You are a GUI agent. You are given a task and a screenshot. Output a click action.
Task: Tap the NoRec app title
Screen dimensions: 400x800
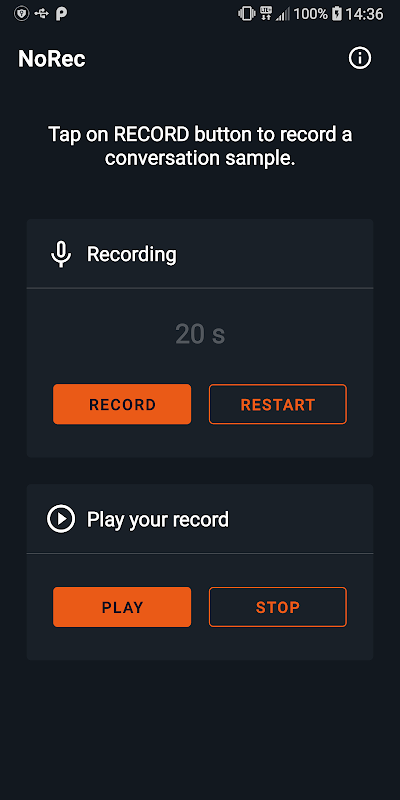point(52,59)
